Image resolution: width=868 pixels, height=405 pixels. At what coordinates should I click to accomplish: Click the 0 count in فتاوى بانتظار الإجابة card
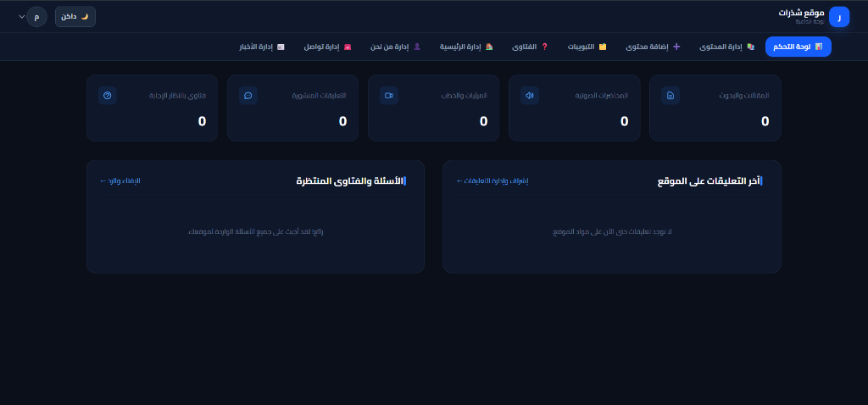[202, 122]
